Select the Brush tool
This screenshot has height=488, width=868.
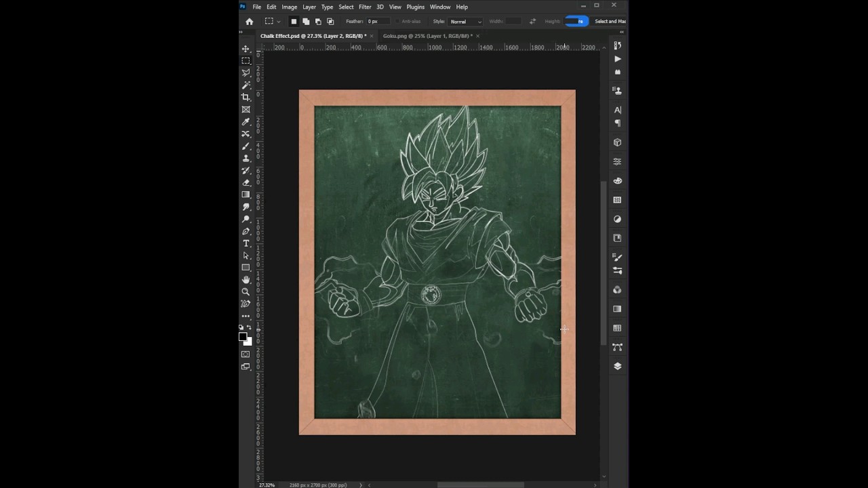click(245, 146)
